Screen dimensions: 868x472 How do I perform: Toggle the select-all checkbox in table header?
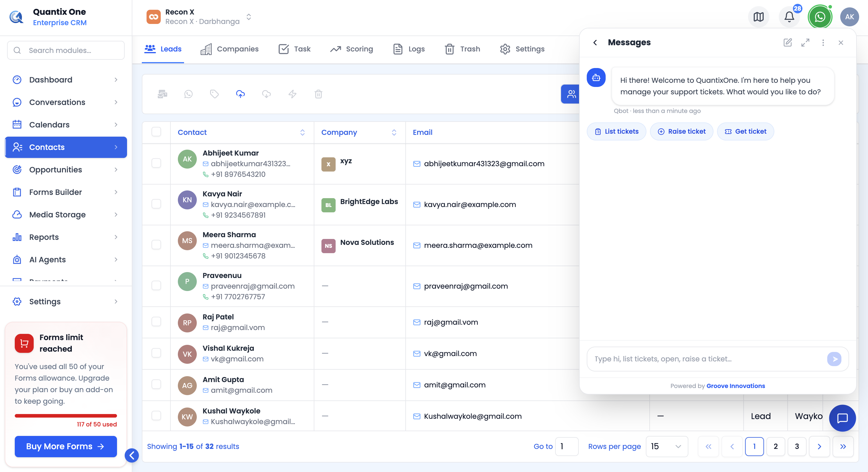coord(156,132)
